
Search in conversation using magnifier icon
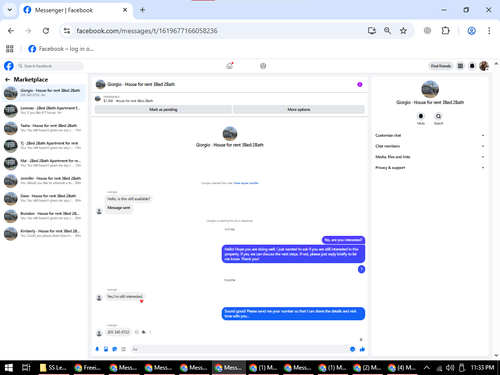click(x=438, y=116)
